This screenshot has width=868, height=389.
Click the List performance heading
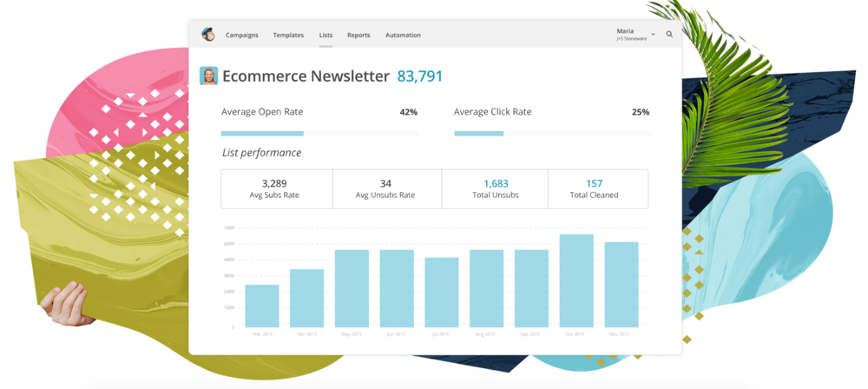(x=262, y=153)
